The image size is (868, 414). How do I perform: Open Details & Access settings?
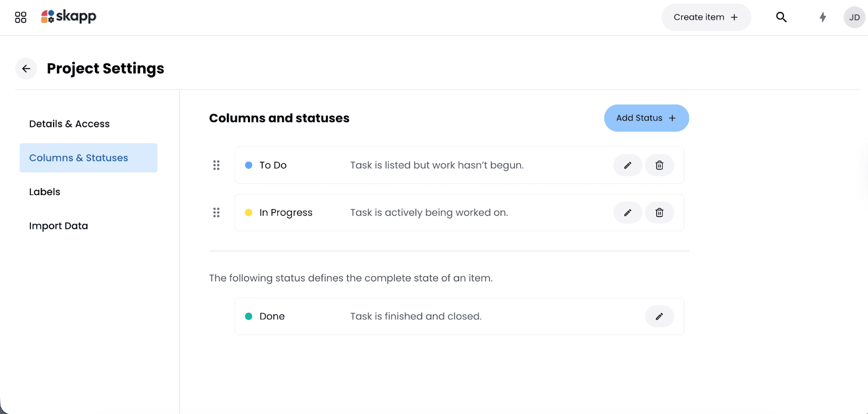pyautogui.click(x=69, y=124)
